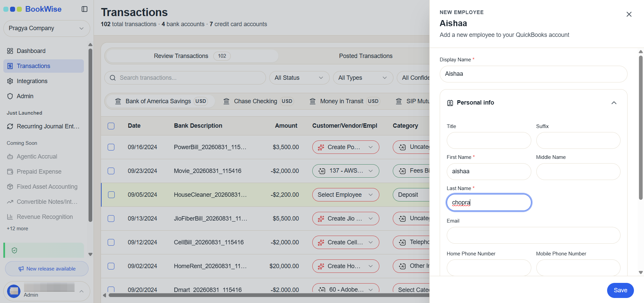Click AI icon in Telephone category cell
This screenshot has width=644, height=303.
(x=402, y=242)
